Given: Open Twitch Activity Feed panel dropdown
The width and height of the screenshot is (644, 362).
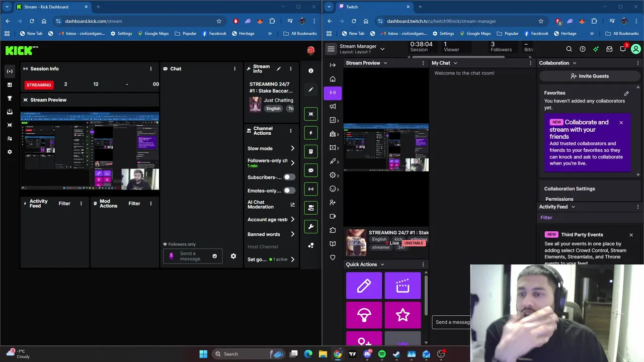Looking at the screenshot, I should click(x=573, y=207).
